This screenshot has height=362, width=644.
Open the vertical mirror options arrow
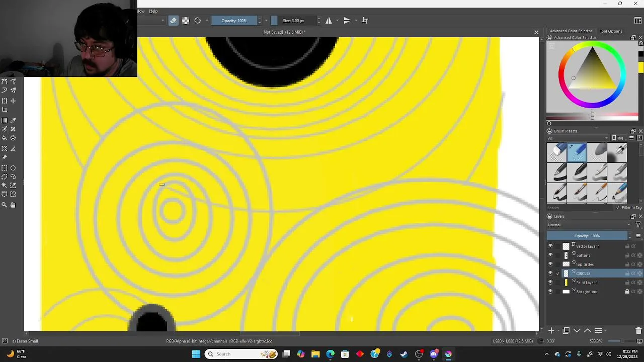pyautogui.click(x=356, y=21)
